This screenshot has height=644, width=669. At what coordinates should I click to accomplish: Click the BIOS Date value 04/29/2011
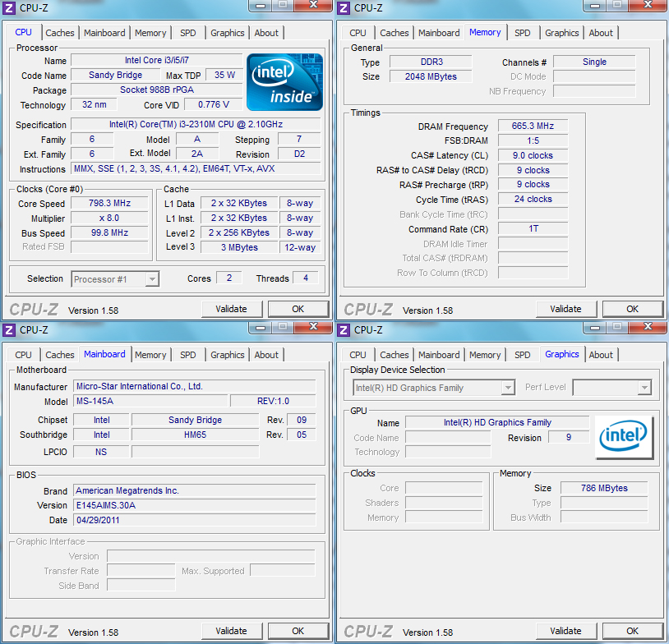coord(195,520)
